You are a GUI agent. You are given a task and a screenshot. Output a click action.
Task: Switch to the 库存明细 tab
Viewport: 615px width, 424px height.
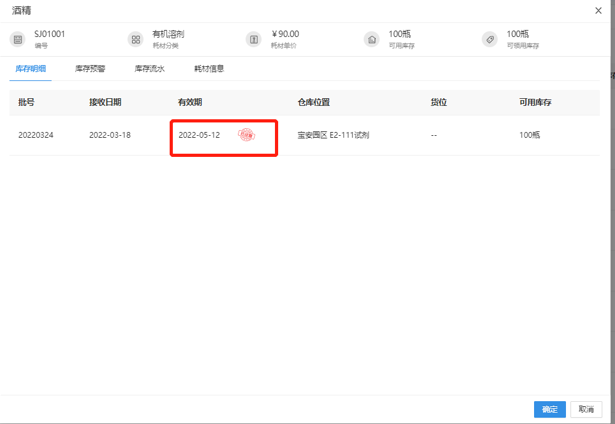[31, 69]
